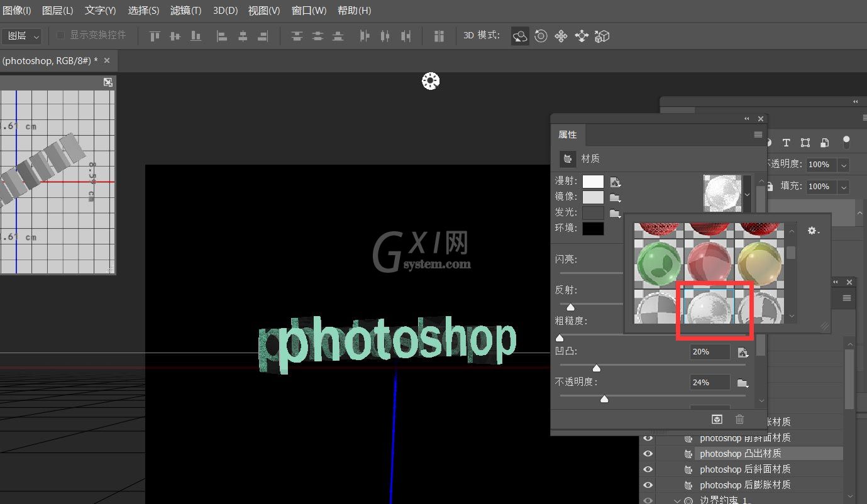Distribute bottom edges icon
Image resolution: width=867 pixels, height=504 pixels.
pos(338,36)
